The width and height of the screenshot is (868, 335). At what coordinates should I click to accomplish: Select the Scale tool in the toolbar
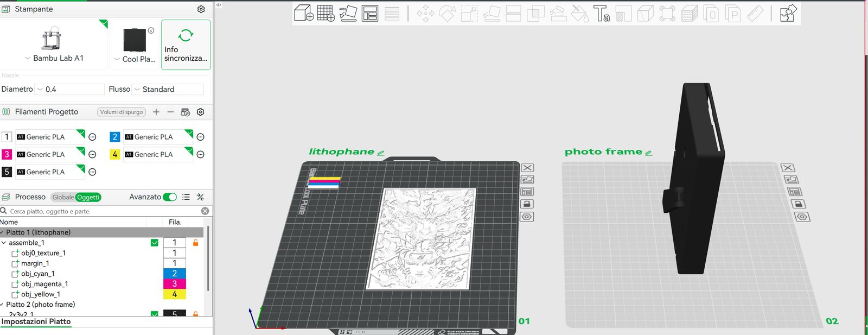pos(469,14)
